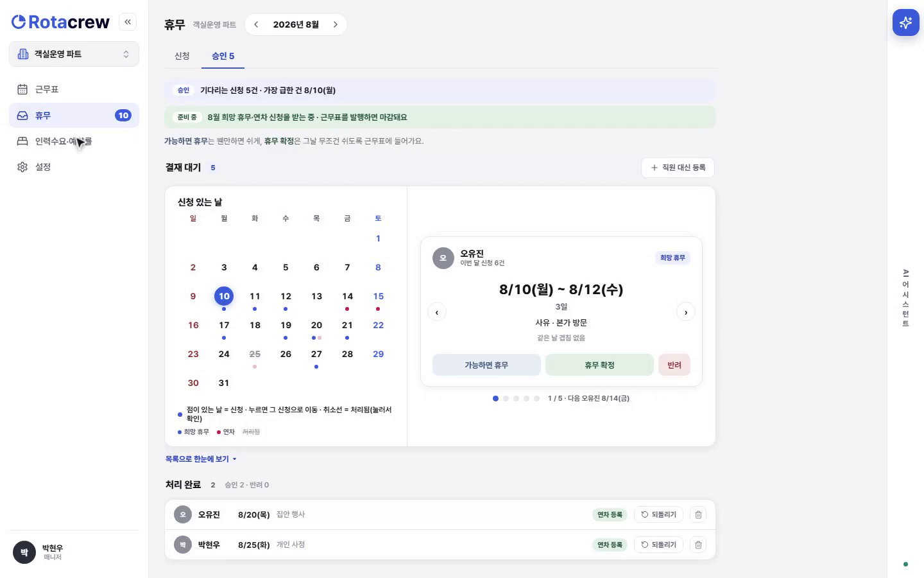Click the 승인 pending requests banner
This screenshot has height=578, width=924.
[x=440, y=90]
